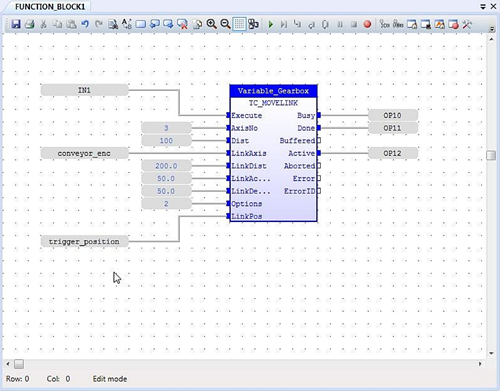
Task: Click the Execute input label
Action: click(247, 116)
